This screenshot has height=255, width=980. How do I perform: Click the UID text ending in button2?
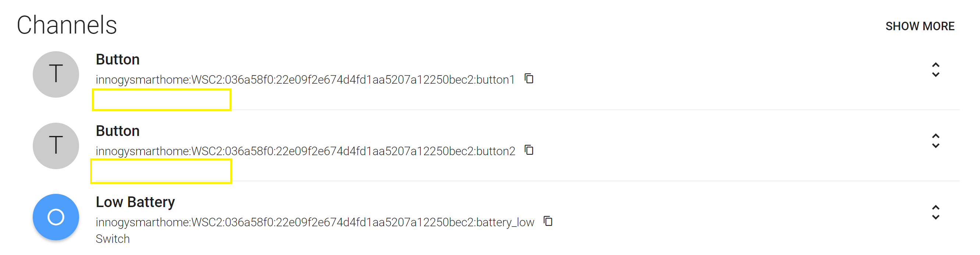click(x=305, y=151)
